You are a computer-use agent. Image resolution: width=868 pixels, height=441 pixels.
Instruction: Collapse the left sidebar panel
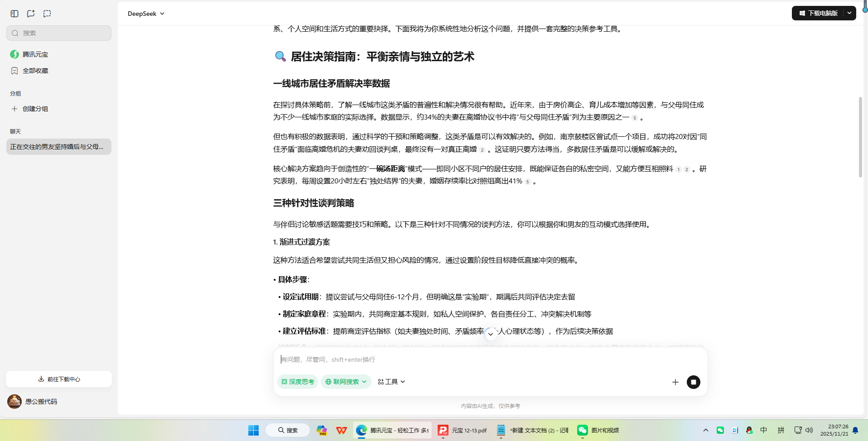click(14, 13)
